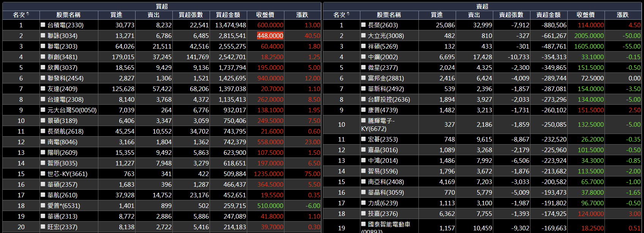This screenshot has height=233, width=644.
Task: Tick the checkbox beside 元大台灣50(0050)
Action: pyautogui.click(x=43, y=110)
